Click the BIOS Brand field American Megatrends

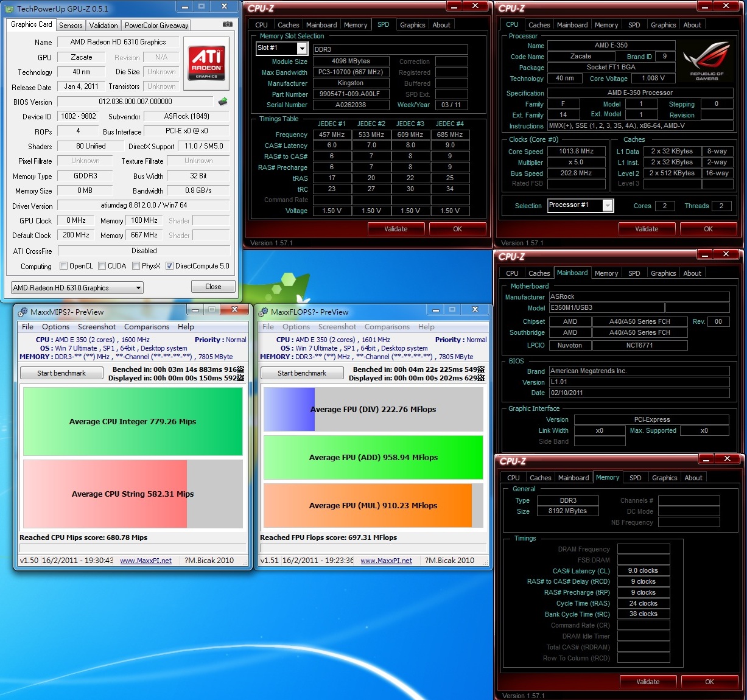(x=639, y=371)
